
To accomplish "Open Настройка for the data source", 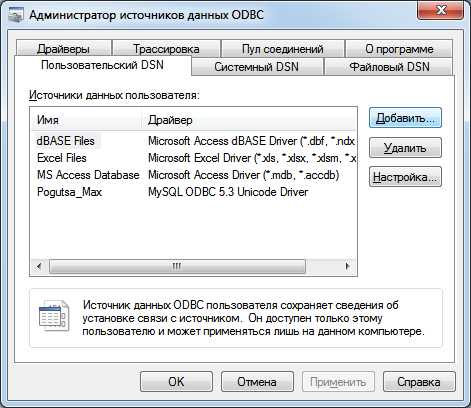I will pos(405,177).
